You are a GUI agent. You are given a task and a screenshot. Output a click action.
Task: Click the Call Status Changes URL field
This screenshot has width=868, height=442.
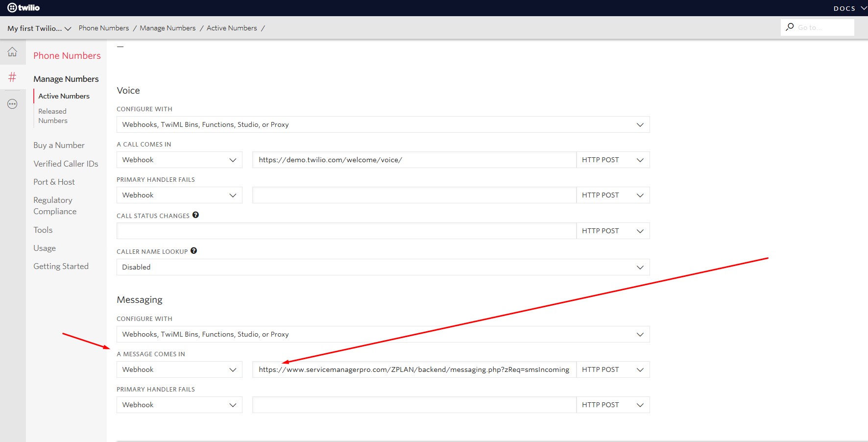point(346,231)
